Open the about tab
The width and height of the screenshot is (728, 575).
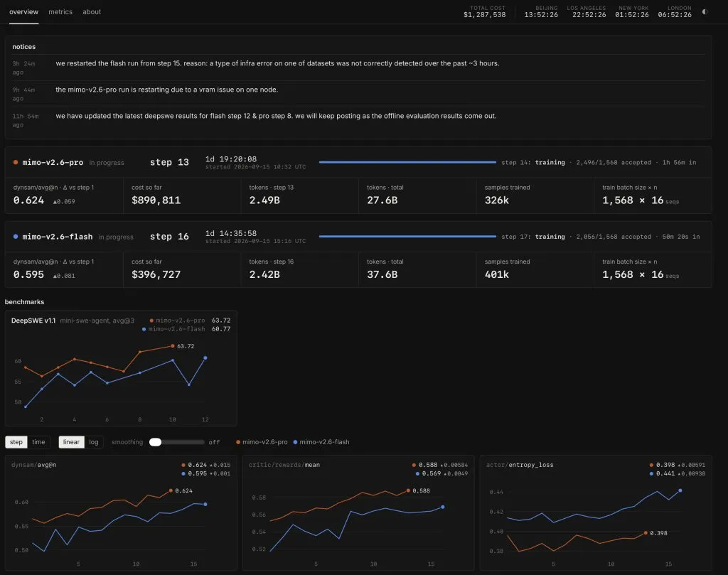pyautogui.click(x=92, y=12)
